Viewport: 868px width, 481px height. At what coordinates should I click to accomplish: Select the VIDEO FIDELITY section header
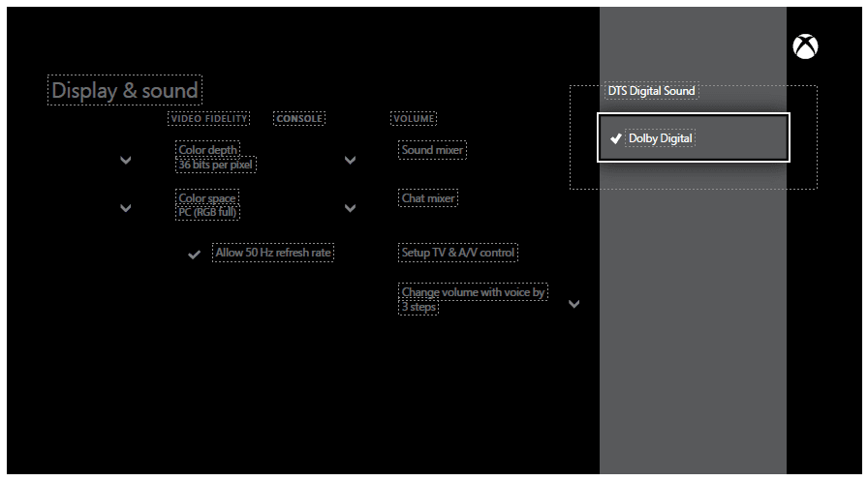pos(209,119)
